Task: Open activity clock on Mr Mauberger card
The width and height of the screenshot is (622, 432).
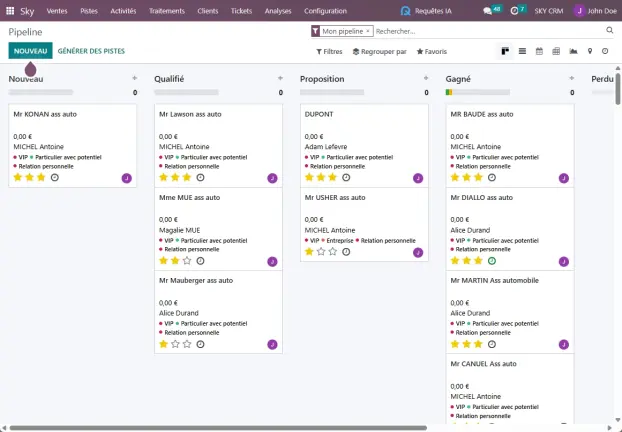Action: pyautogui.click(x=200, y=344)
